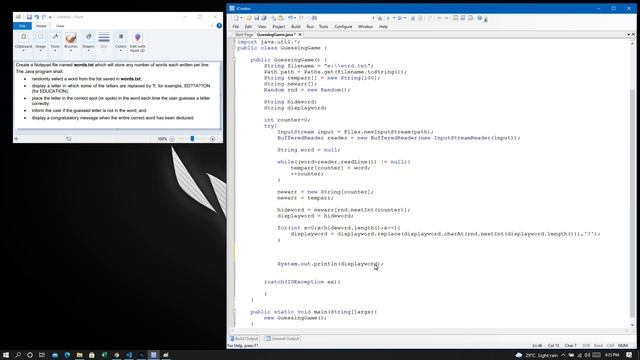
Task: Click System.out.println line in code editor
Action: pyautogui.click(x=330, y=264)
